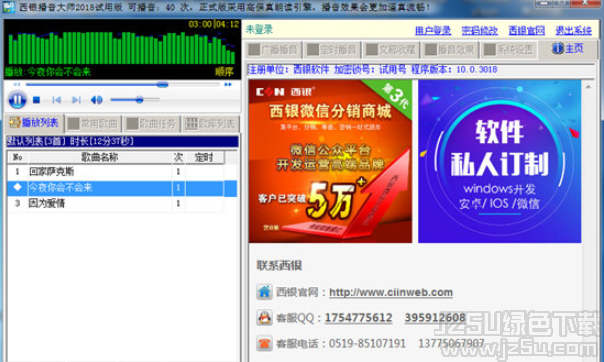Click the app icon in title bar

(8, 7)
